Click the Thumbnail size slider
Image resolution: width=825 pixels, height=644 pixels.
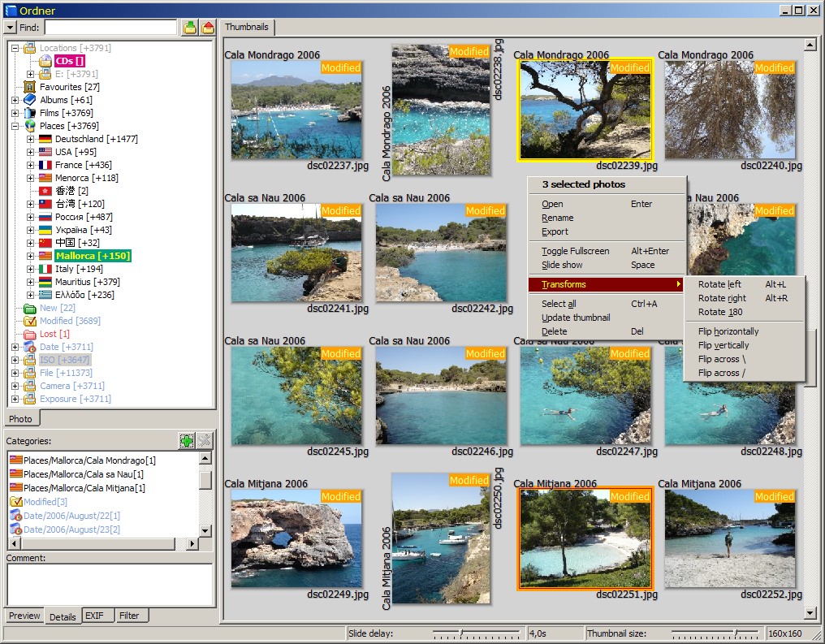pyautogui.click(x=736, y=633)
